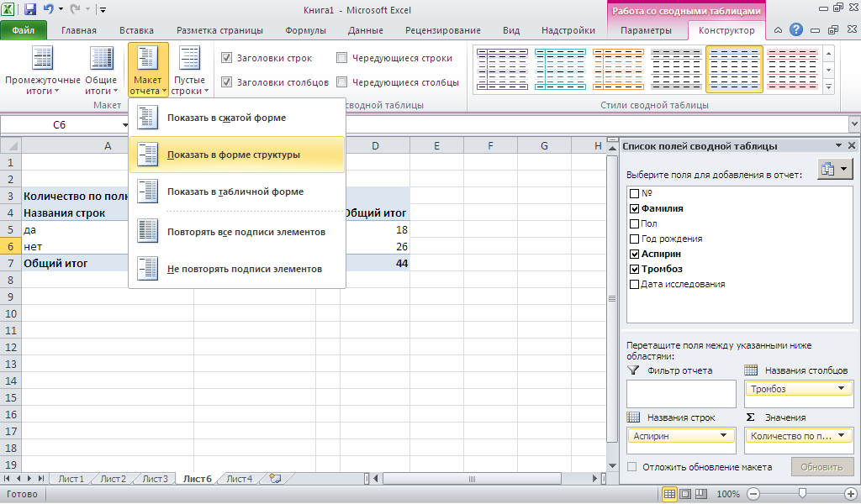The height and width of the screenshot is (504, 861).
Task: Check the Пол field
Action: pos(634,223)
